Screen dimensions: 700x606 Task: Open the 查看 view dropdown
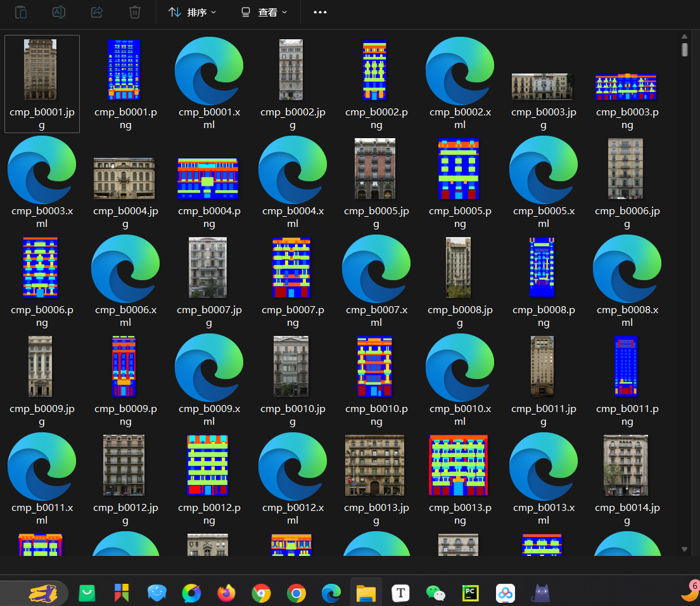[264, 12]
